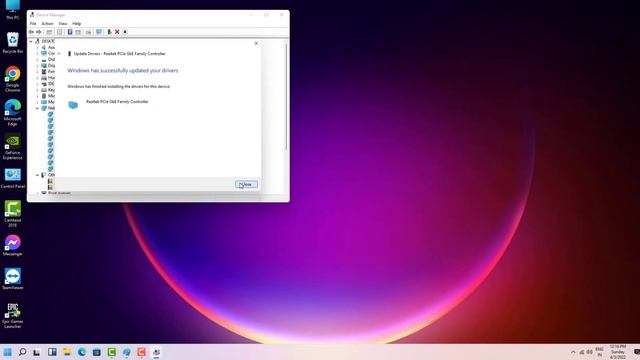Collapse the Other devices tree category
The image size is (640, 360).
37,175
